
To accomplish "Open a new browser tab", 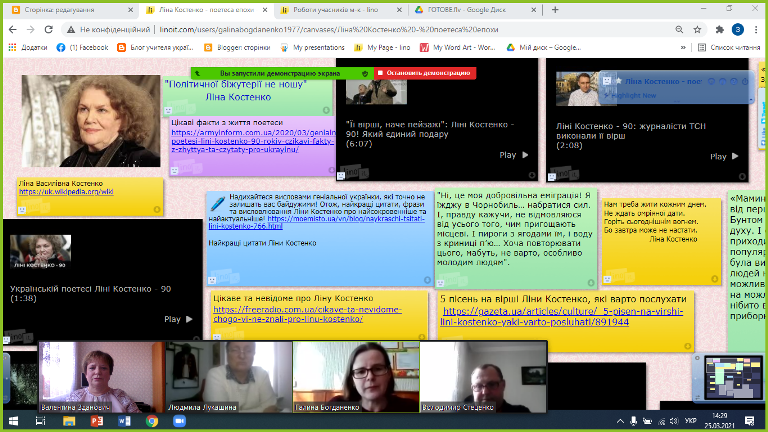I will click(555, 9).
